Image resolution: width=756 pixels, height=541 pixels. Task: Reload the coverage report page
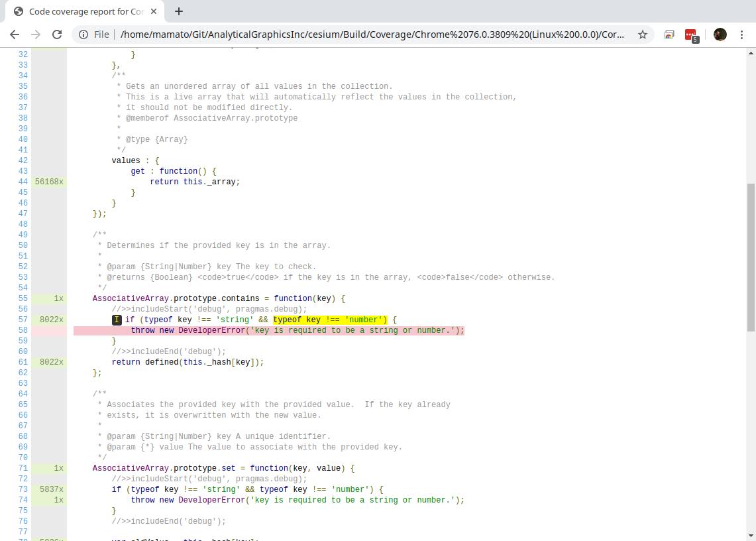click(56, 34)
